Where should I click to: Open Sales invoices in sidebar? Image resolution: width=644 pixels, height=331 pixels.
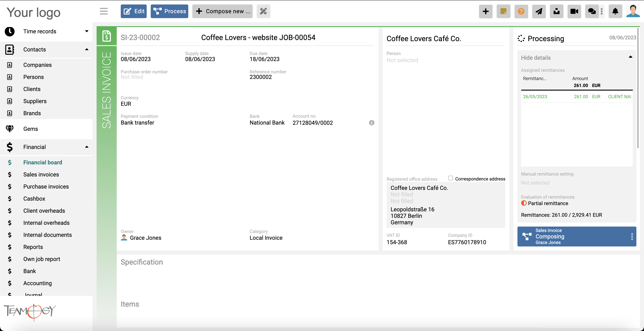click(x=41, y=174)
